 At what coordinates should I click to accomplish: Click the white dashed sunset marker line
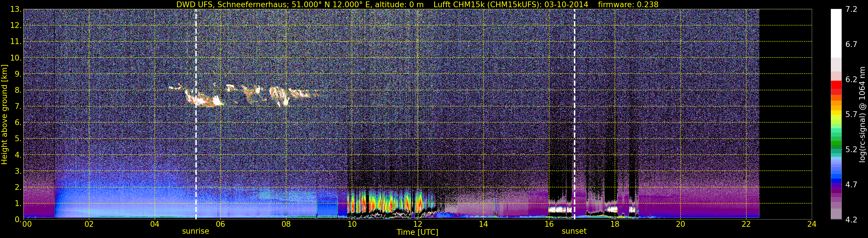tap(574, 114)
